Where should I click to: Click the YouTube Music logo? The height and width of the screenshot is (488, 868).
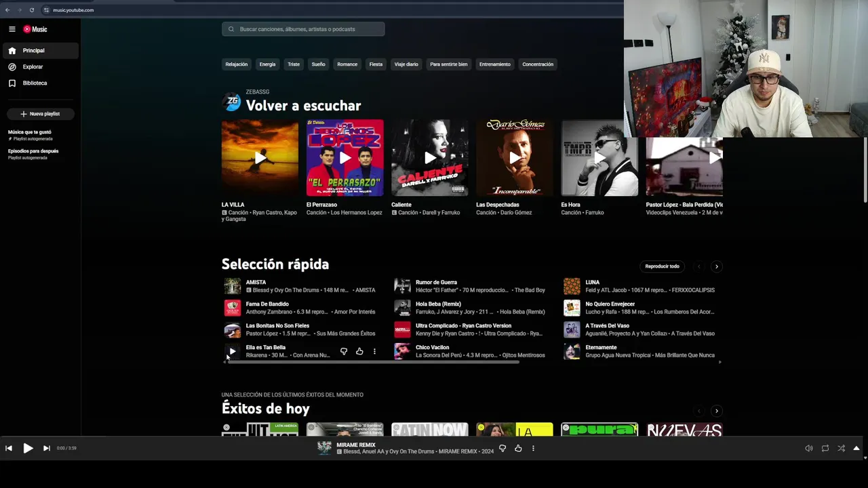(x=35, y=29)
